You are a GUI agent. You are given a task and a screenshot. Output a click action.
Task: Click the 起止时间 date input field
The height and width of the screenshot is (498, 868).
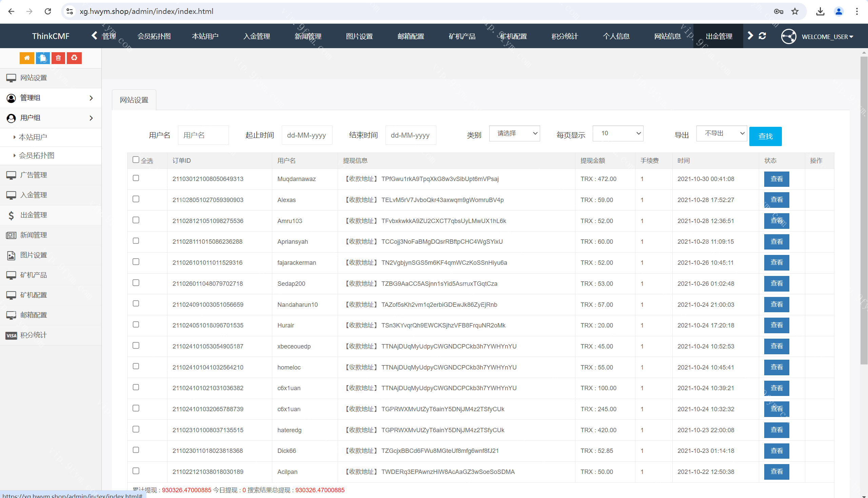(307, 136)
